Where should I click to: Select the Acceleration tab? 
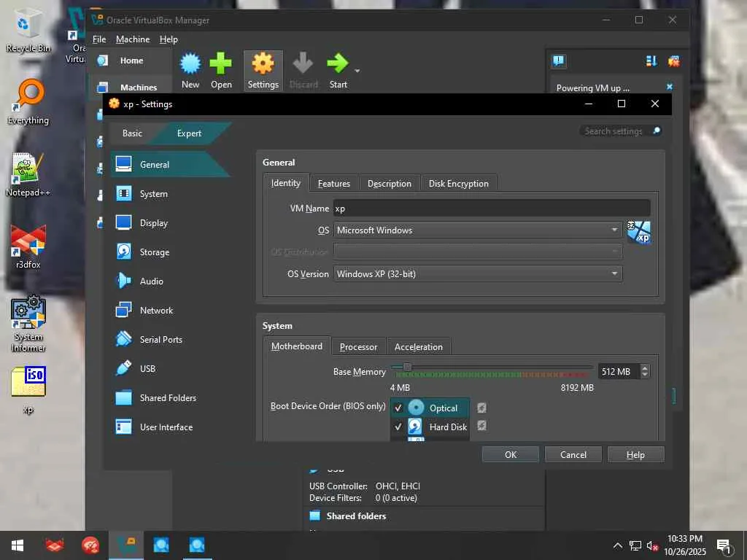(418, 347)
